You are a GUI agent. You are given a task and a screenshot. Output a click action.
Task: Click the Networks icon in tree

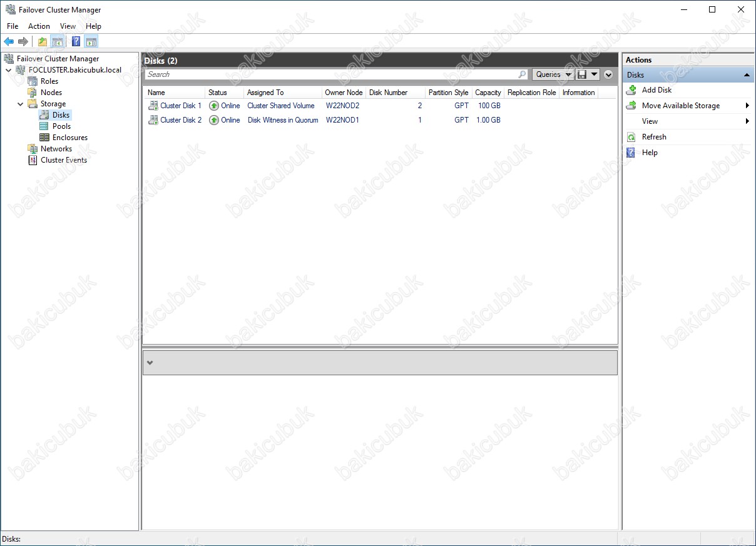click(x=33, y=149)
